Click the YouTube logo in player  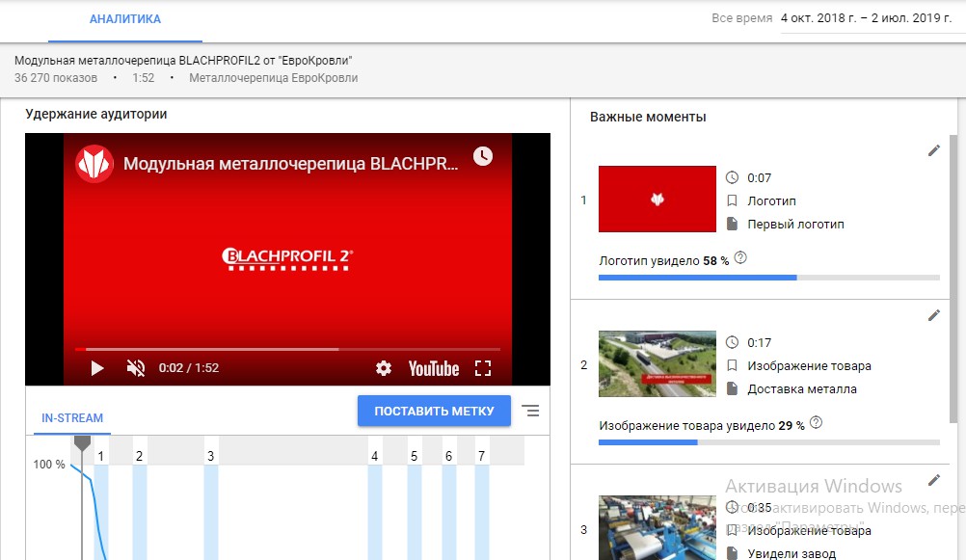pyautogui.click(x=434, y=368)
